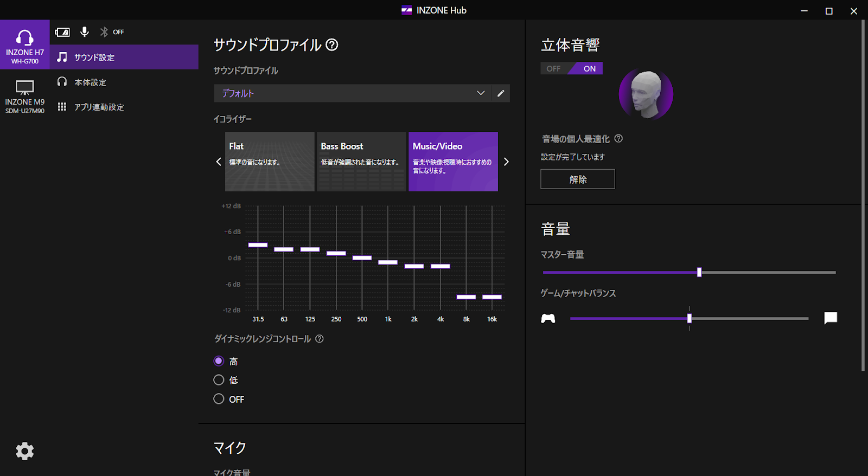Click the INZONE Hub title logo

406,10
